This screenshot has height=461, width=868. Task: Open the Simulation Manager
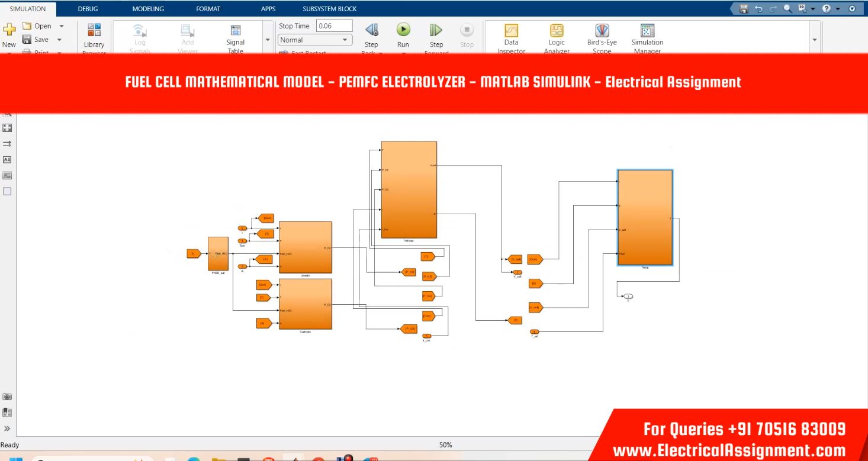click(647, 31)
